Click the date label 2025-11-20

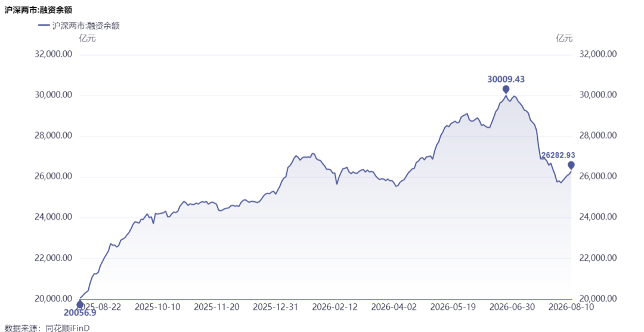(216, 307)
